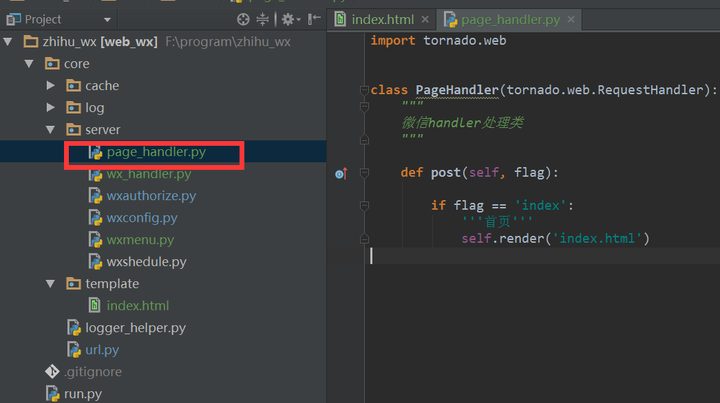The image size is (720, 403).
Task: Open Project panel settings gear menu
Action: (291, 19)
